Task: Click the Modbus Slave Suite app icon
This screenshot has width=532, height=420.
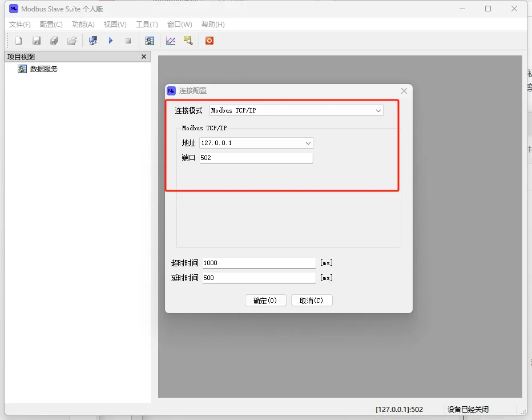Action: [x=14, y=9]
